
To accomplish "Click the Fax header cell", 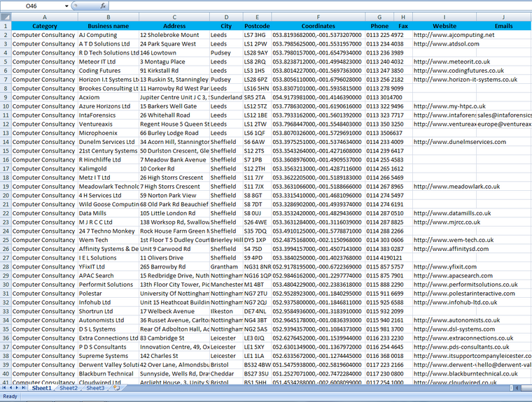I will 403,26.
